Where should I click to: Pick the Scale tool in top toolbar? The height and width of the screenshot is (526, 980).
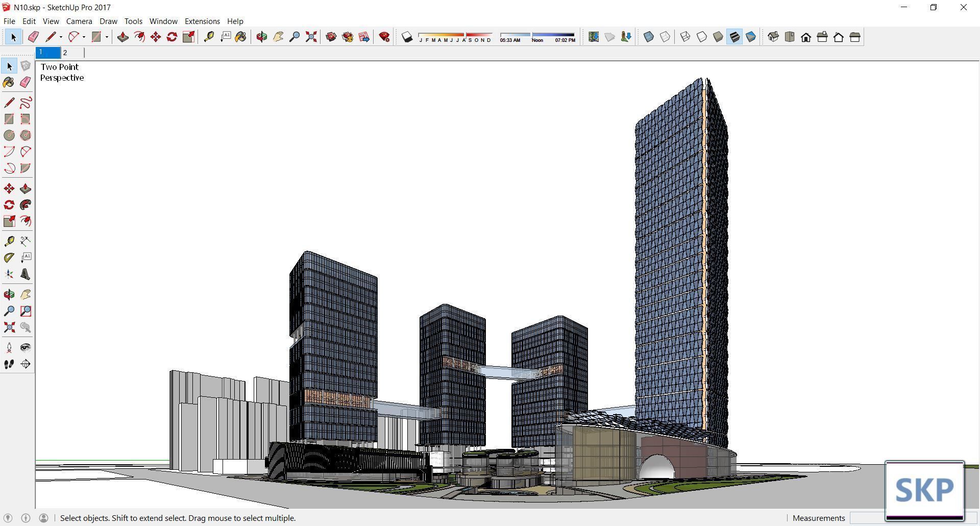[188, 37]
